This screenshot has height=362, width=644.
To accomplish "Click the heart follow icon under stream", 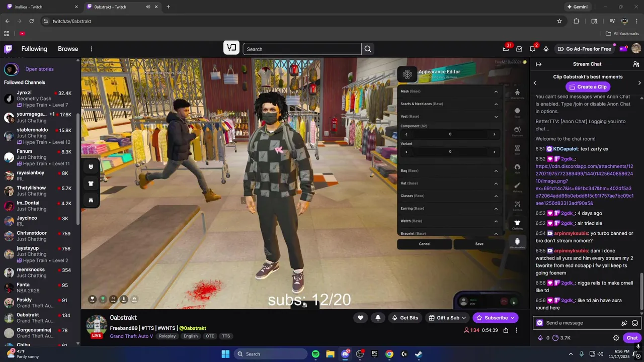I will tap(360, 318).
